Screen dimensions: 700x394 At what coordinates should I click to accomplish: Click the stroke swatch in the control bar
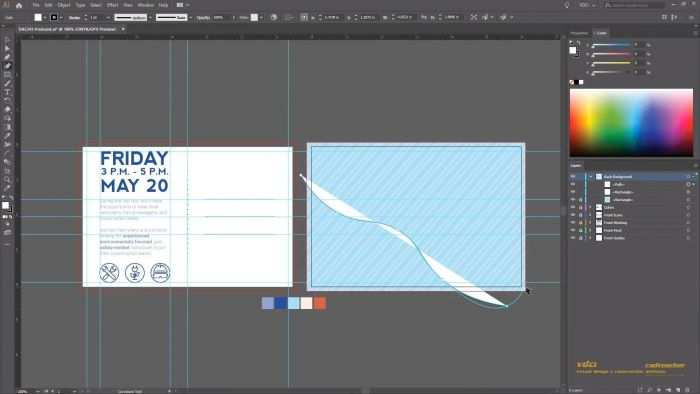(54, 17)
